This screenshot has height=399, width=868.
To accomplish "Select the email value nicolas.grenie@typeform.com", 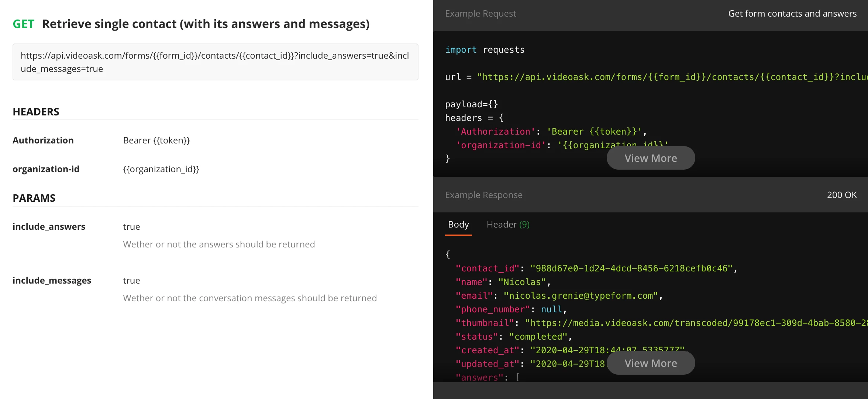I will pos(581,296).
